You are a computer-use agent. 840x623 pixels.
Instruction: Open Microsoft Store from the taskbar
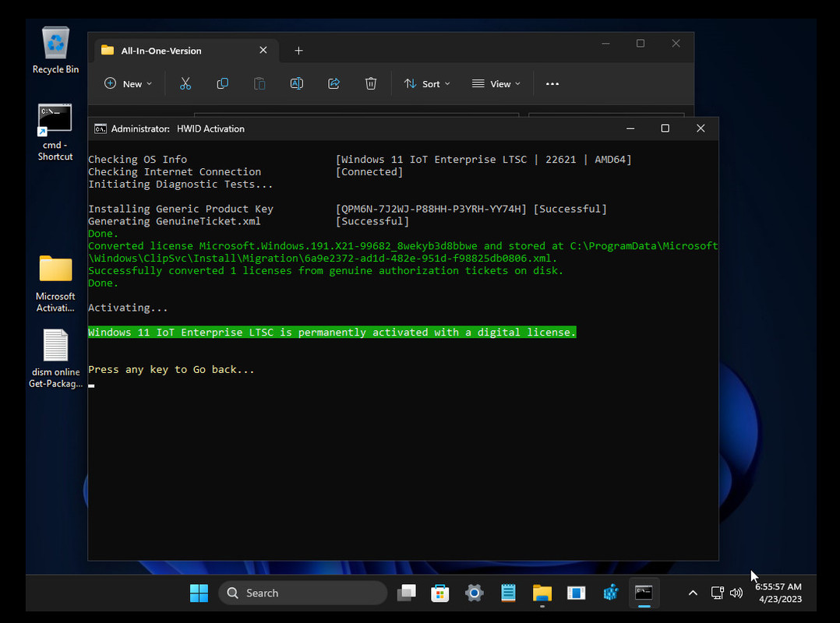pos(439,593)
